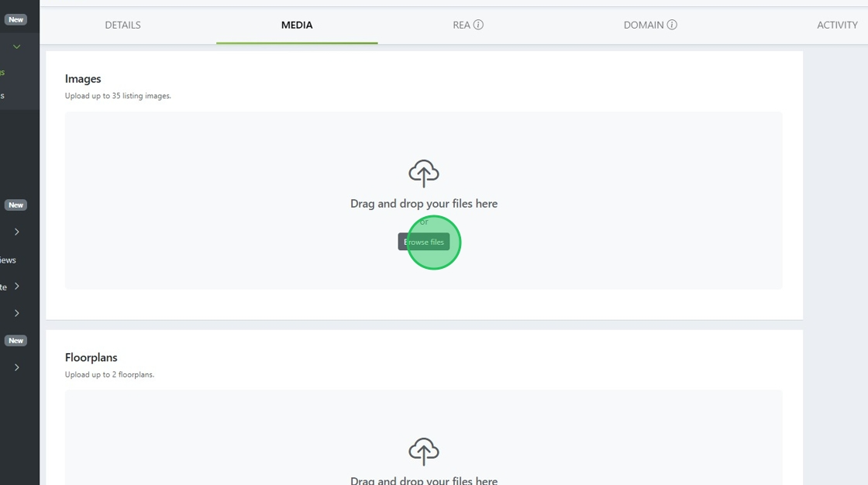Open the partially visible 'iews' sidebar item

pyautogui.click(x=8, y=260)
